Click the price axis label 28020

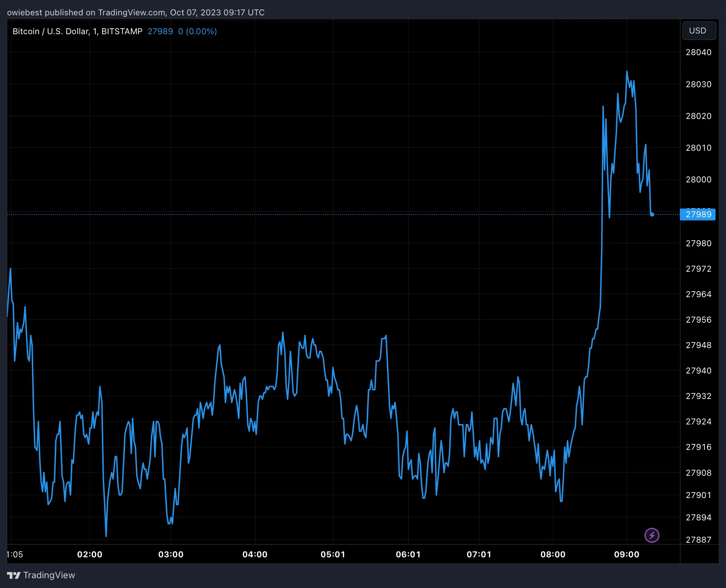(x=698, y=116)
